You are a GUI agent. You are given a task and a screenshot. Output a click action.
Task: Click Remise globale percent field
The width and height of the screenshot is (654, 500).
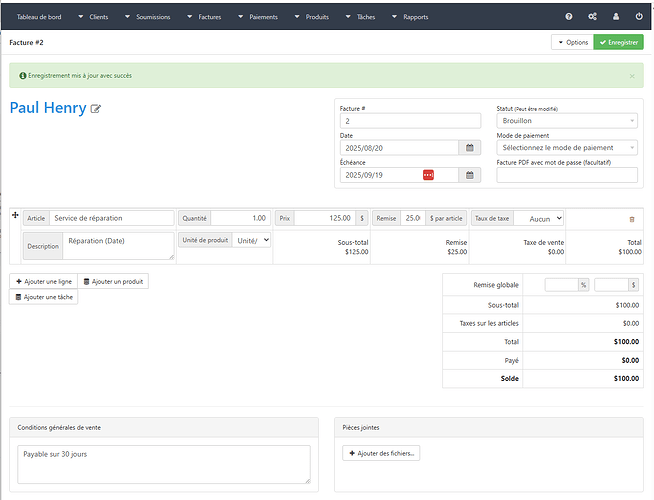coord(561,285)
